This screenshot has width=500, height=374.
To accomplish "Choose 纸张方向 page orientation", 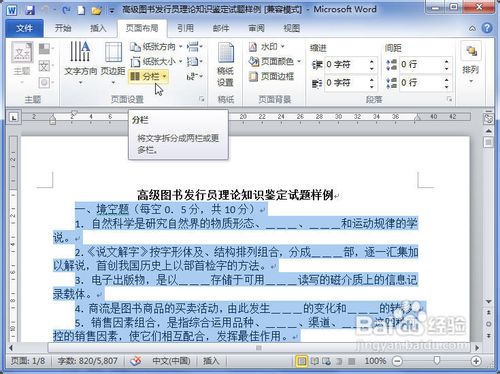I will pos(156,47).
